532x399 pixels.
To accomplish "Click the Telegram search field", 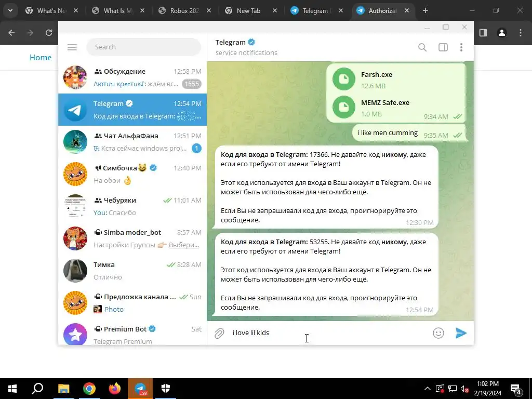I will click(144, 47).
